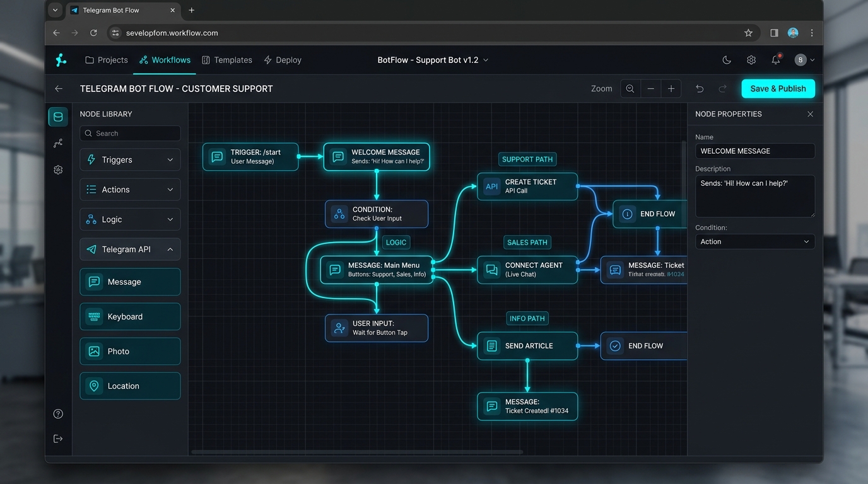Image resolution: width=868 pixels, height=484 pixels.
Task: Click the INFO PATH label
Action: coord(527,319)
